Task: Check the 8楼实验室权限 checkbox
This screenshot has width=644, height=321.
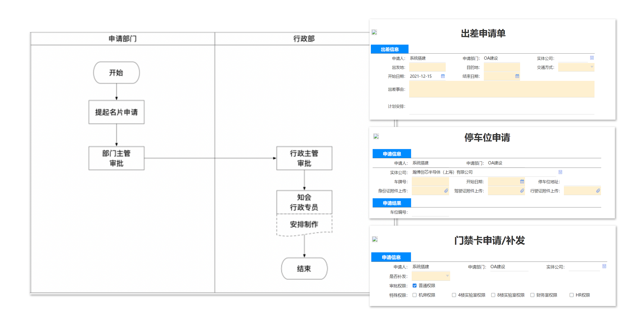Action: [493, 295]
